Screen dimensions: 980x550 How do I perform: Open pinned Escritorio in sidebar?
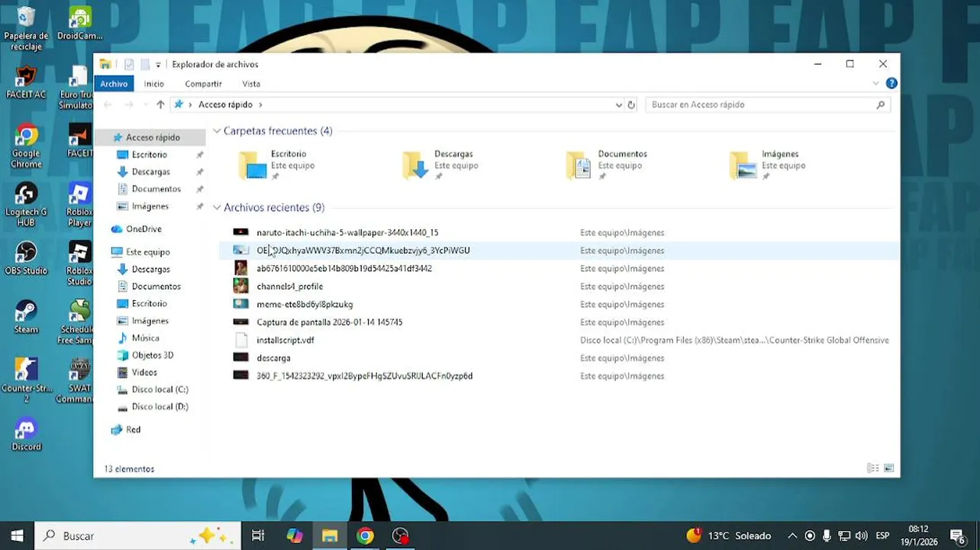pos(150,154)
